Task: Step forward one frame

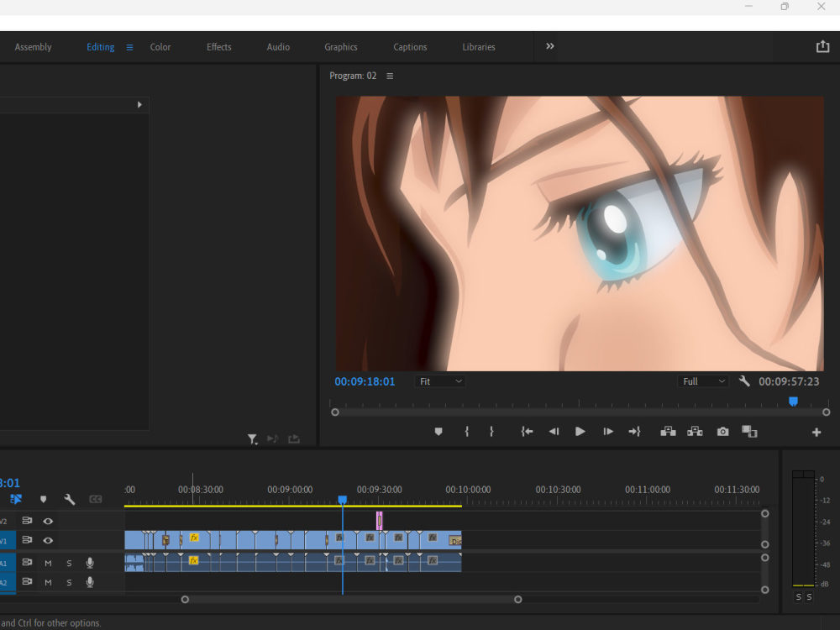Action: pyautogui.click(x=607, y=431)
